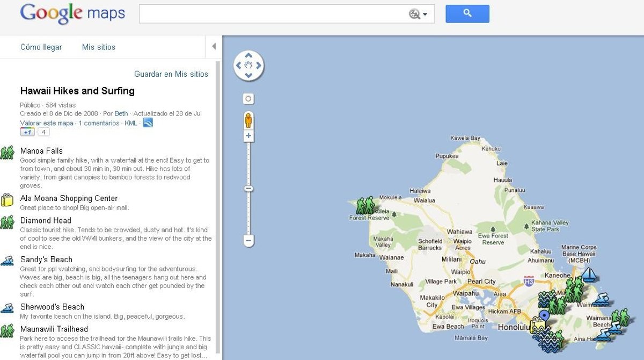The width and height of the screenshot is (644, 360).
Task: Switch to Mis sitios tab
Action: tap(98, 47)
